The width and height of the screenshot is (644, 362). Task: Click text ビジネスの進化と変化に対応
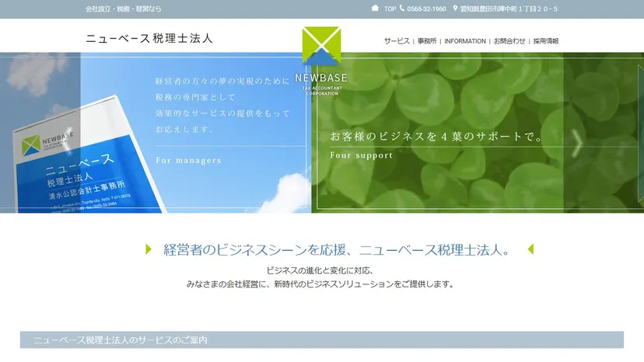(x=320, y=270)
